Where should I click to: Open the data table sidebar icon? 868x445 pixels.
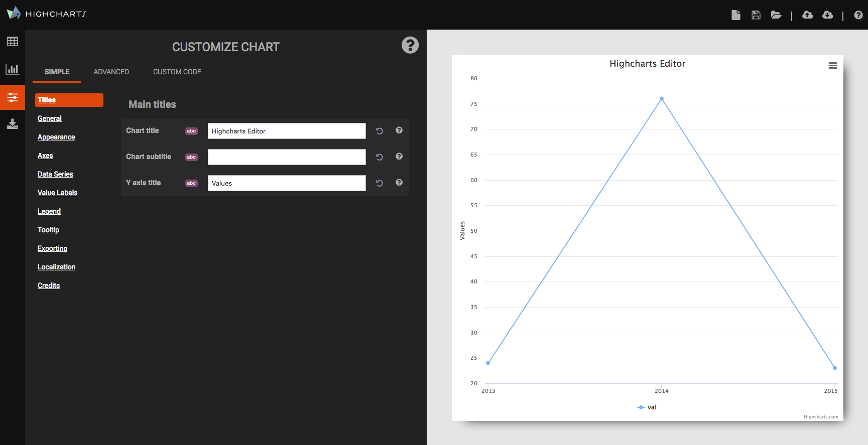(x=13, y=42)
